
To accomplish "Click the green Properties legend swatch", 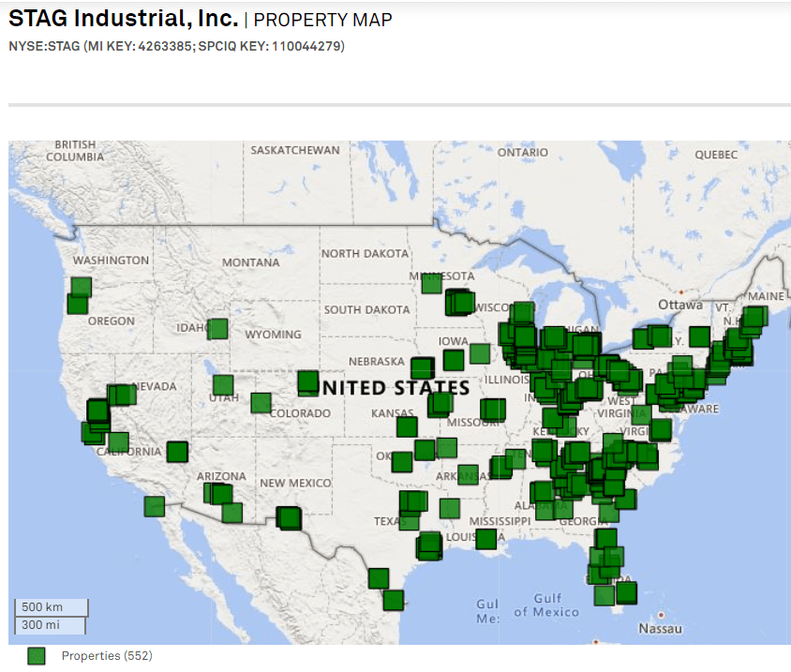I will (x=37, y=656).
